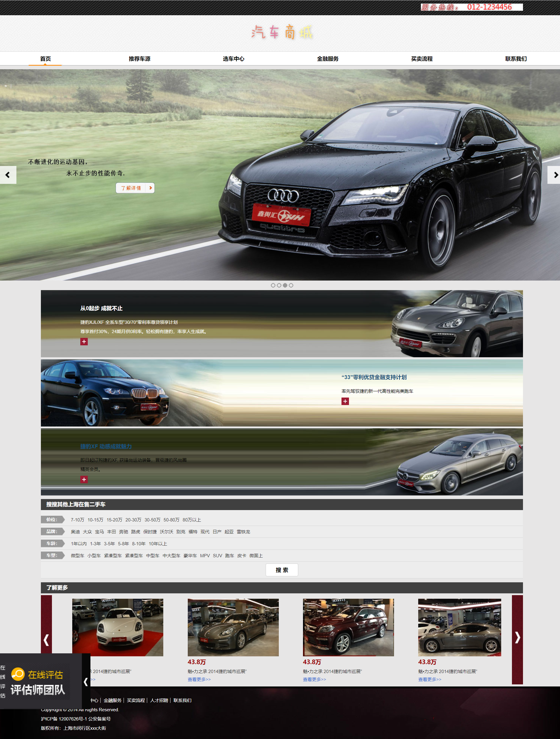
Task: Click left arrow of 了解更多 carousel
Action: pyautogui.click(x=47, y=640)
